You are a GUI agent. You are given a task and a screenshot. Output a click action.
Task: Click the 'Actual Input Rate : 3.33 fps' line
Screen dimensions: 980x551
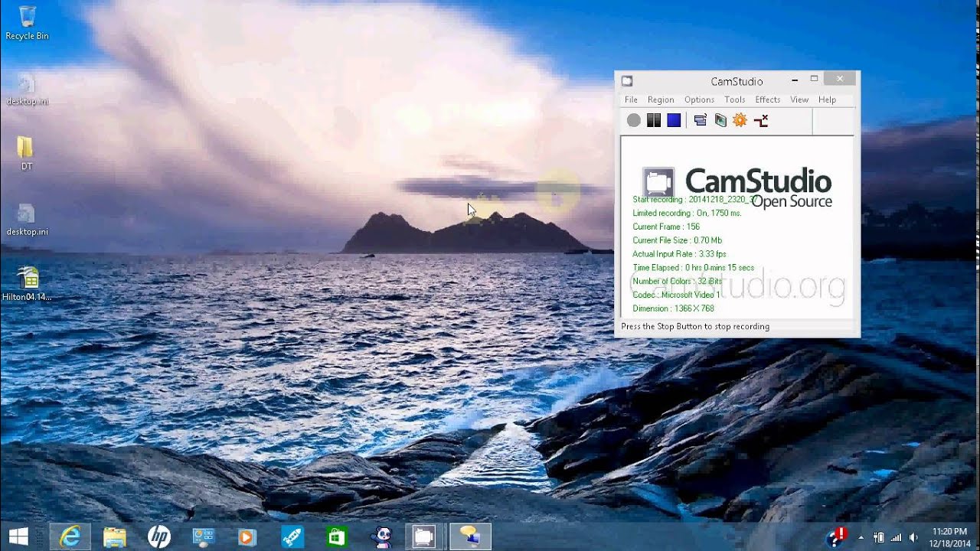point(679,254)
